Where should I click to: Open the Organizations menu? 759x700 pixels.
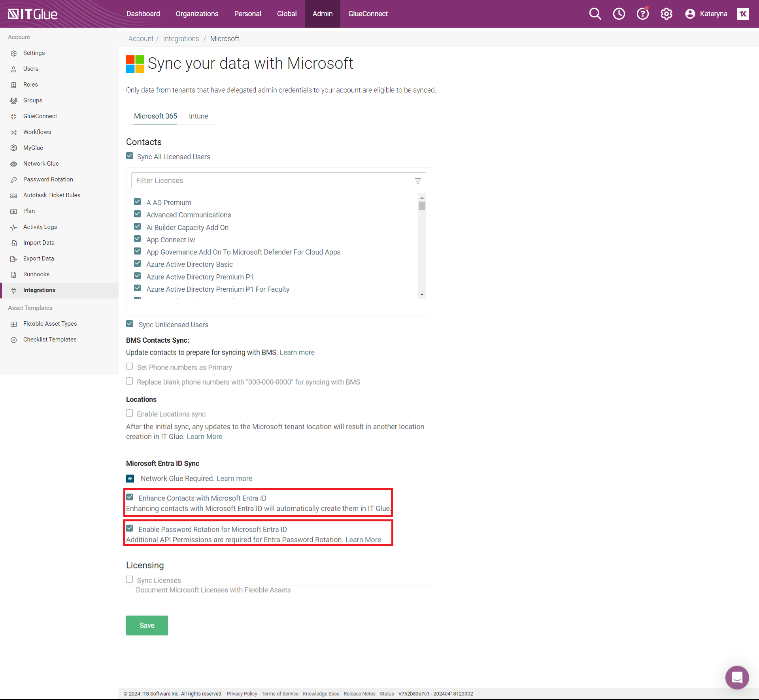coord(197,14)
